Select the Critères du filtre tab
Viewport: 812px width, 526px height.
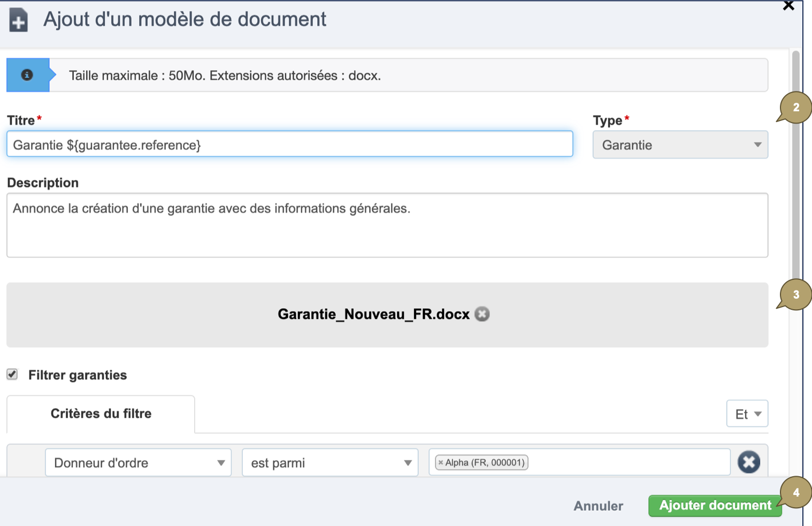(x=101, y=413)
